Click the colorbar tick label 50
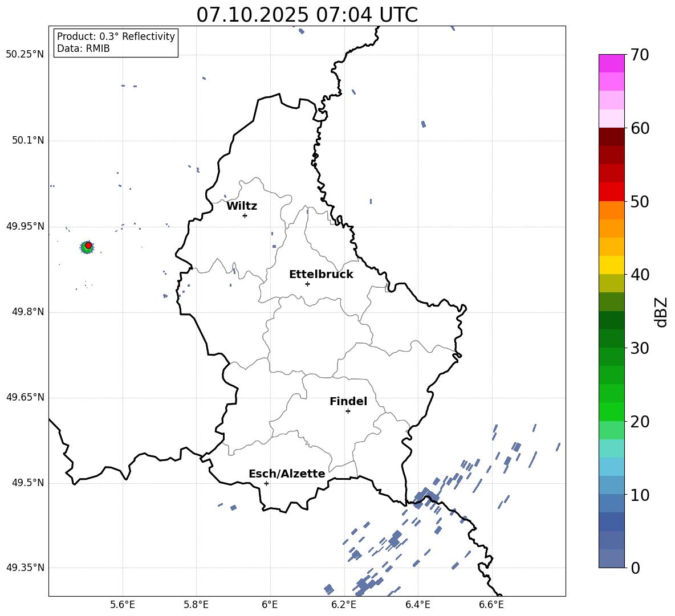 640,201
